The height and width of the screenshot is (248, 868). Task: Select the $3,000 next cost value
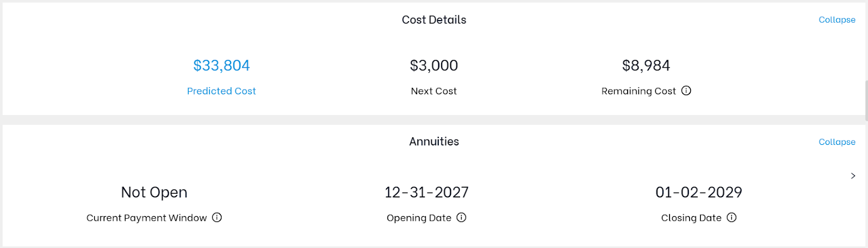click(x=434, y=66)
